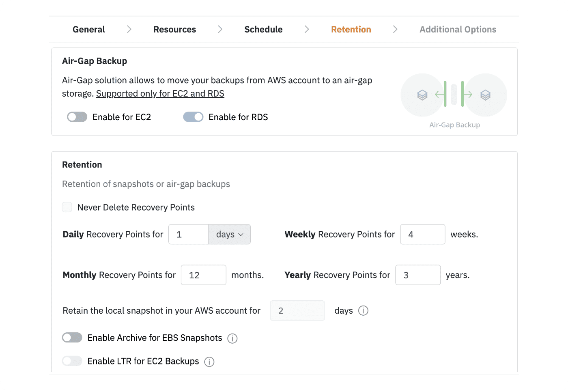Click chevron arrow after General step
The image size is (568, 392).
click(x=129, y=29)
